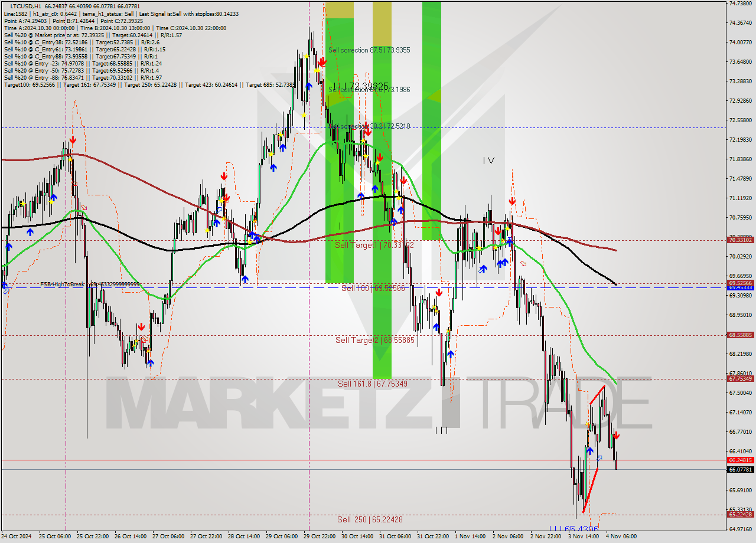Select the 'Sell %20 @ Entry -88' row
This screenshot has height=543, width=756.
[83, 77]
